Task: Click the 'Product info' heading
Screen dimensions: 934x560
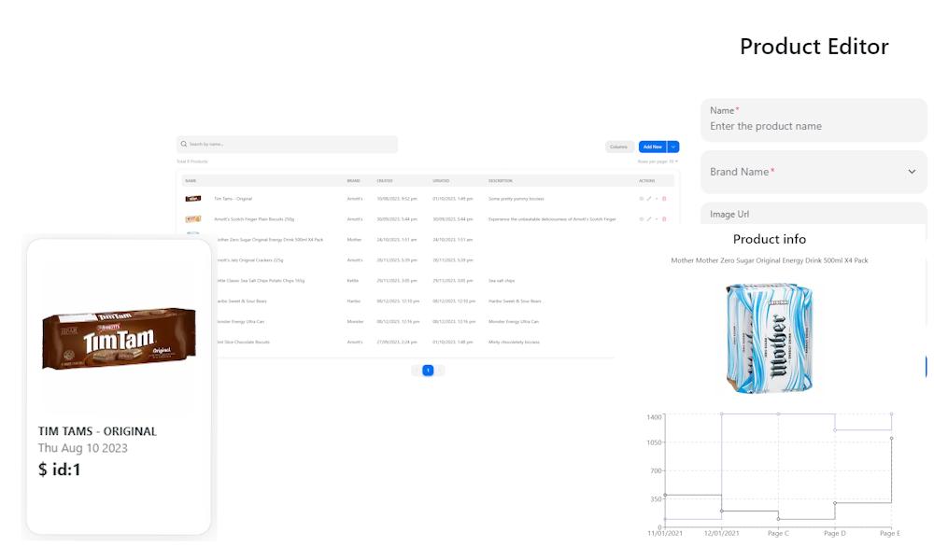Action: pos(770,239)
